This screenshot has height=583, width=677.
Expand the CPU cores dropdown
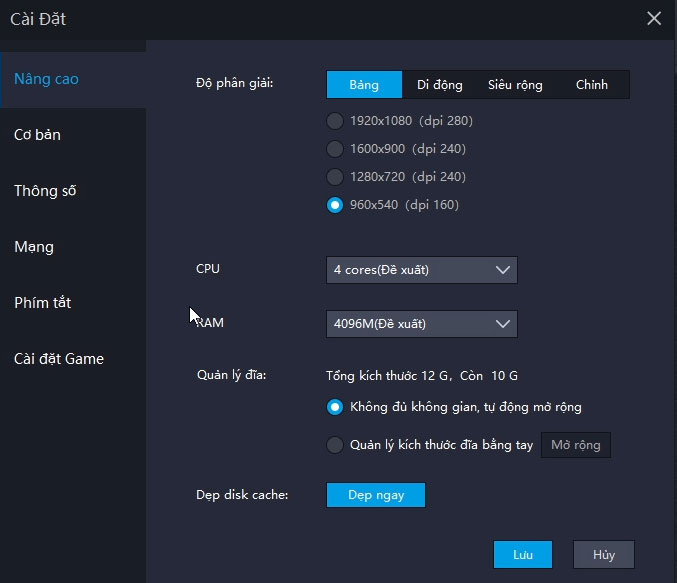(421, 270)
